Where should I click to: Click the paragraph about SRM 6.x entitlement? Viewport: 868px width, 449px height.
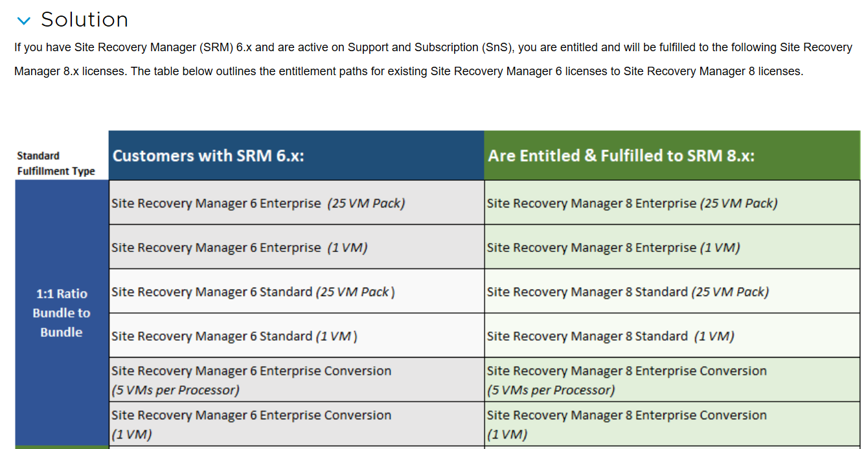[433, 59]
